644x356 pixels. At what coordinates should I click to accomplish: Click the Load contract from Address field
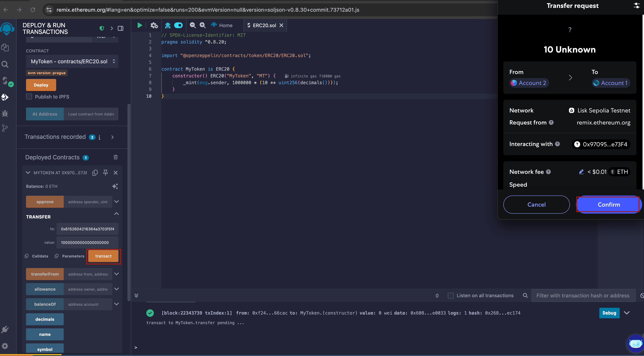(x=91, y=114)
